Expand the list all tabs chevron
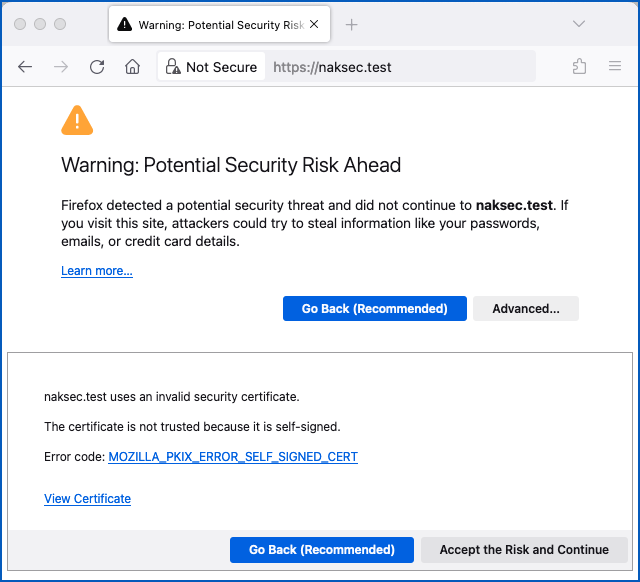Screen dimensions: 640x582 (579, 24)
